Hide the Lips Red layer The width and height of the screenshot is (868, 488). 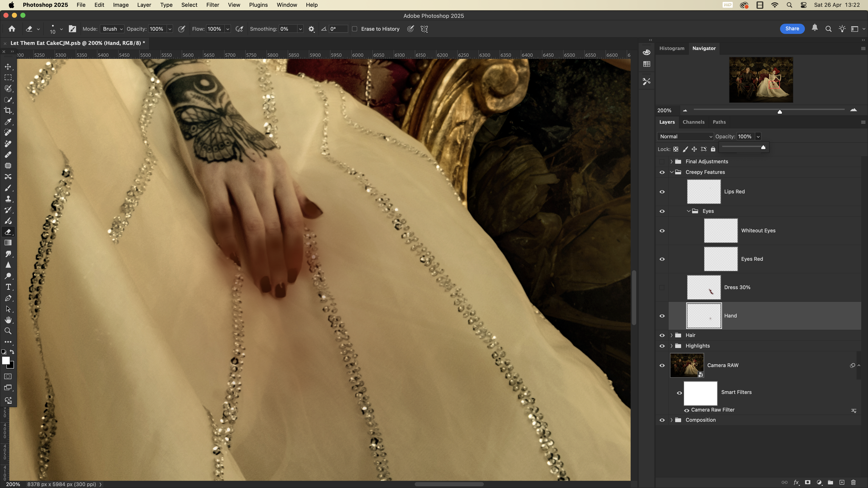point(662,192)
